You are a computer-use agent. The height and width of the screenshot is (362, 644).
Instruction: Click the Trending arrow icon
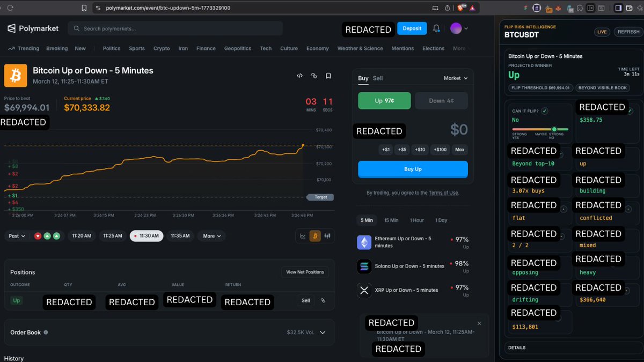[x=11, y=48]
